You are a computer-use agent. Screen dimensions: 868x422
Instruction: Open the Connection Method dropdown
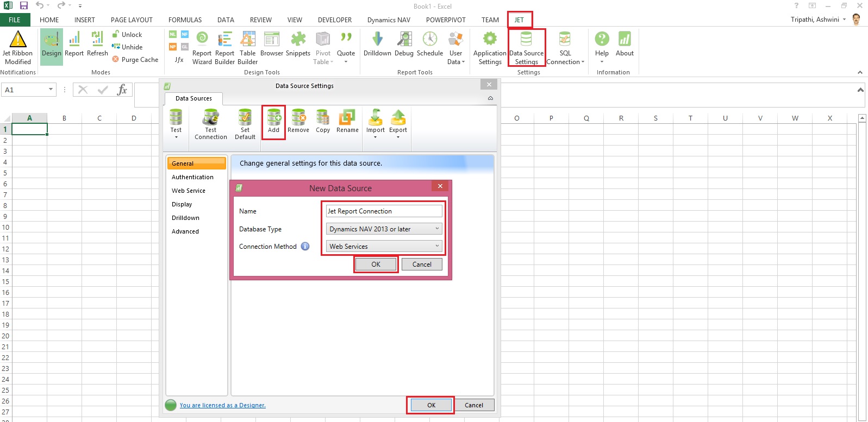pyautogui.click(x=384, y=247)
